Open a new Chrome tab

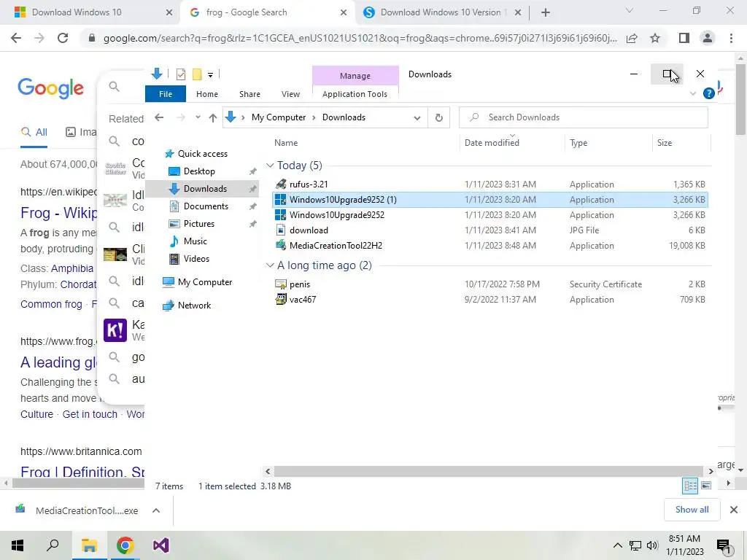(x=546, y=12)
